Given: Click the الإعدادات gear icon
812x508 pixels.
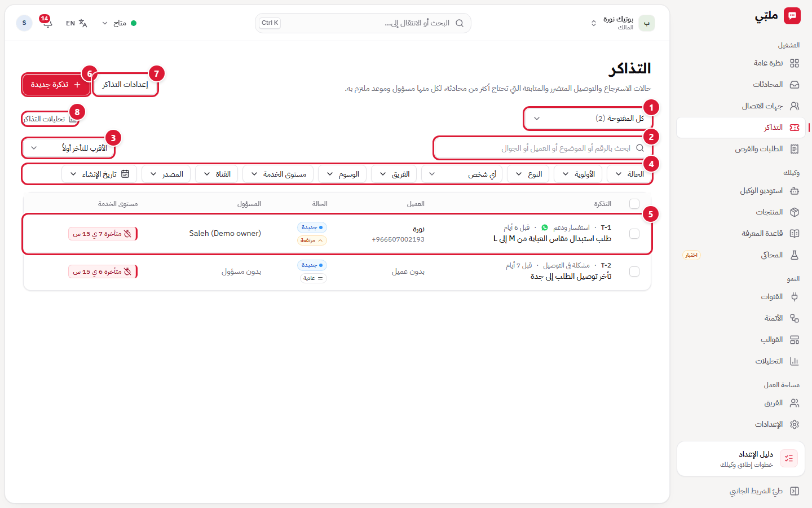Looking at the screenshot, I should [x=795, y=424].
